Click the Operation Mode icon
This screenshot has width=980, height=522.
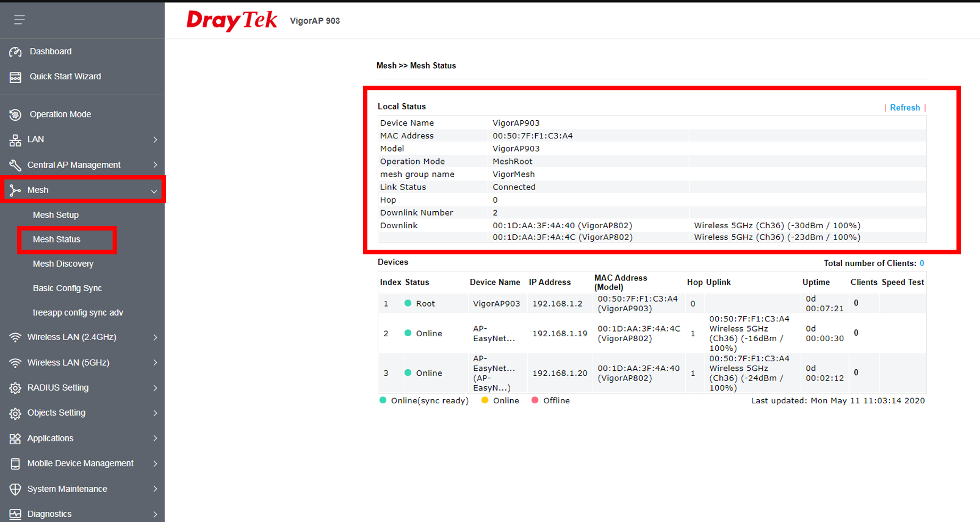click(15, 114)
